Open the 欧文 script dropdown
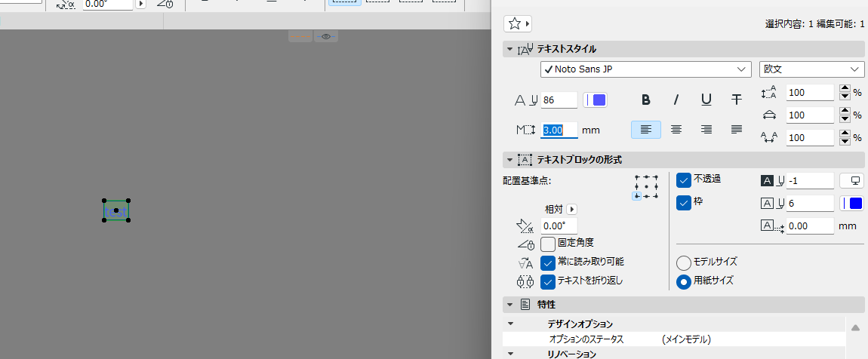This screenshot has height=359, width=868. point(811,69)
